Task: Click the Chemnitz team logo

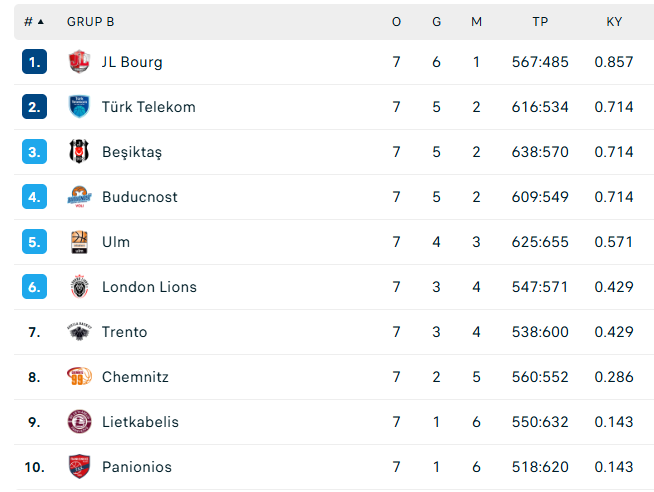Action: tap(79, 377)
